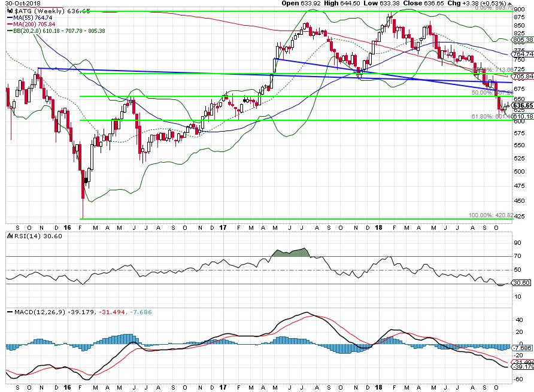Select the "50.00%: 657.26" Fibonacci label
This screenshot has width=534, height=392.
coord(492,93)
